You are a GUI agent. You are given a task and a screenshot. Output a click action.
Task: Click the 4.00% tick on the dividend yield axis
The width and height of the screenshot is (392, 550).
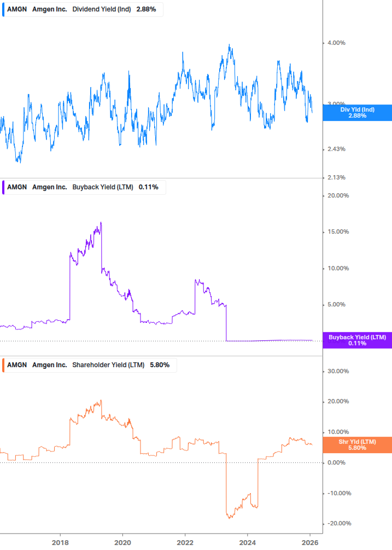[336, 43]
